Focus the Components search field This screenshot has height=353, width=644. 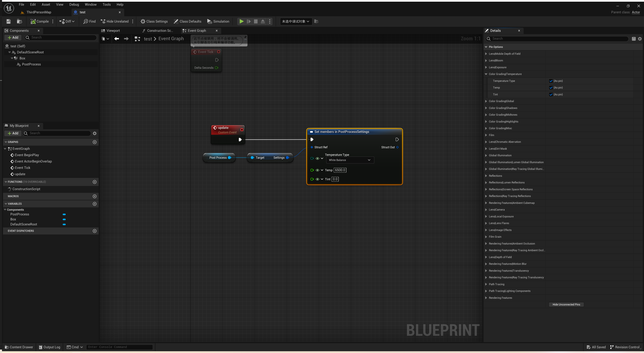click(x=61, y=37)
